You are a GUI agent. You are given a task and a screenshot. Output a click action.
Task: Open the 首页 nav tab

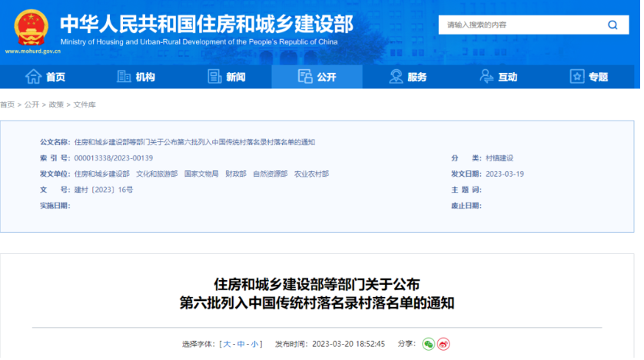(x=45, y=77)
